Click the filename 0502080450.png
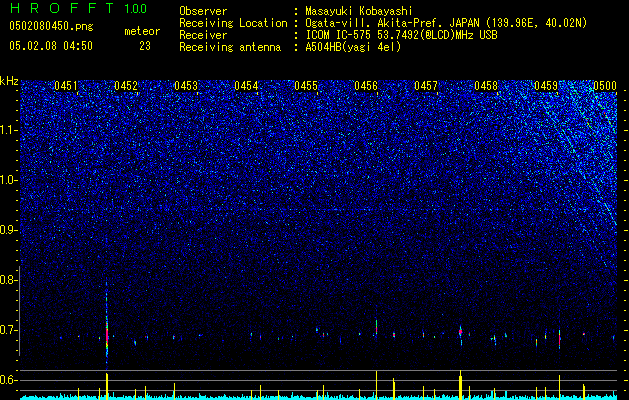This screenshot has height=400, width=629. pyautogui.click(x=51, y=27)
